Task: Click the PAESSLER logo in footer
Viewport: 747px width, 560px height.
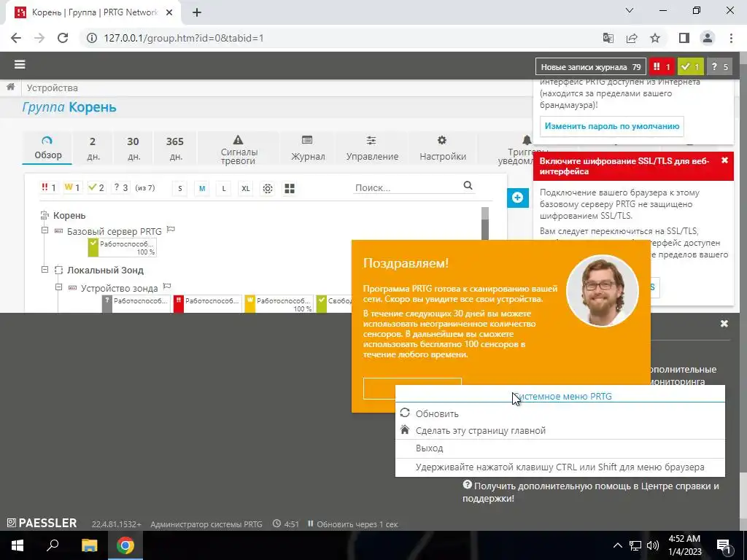Action: tap(42, 523)
